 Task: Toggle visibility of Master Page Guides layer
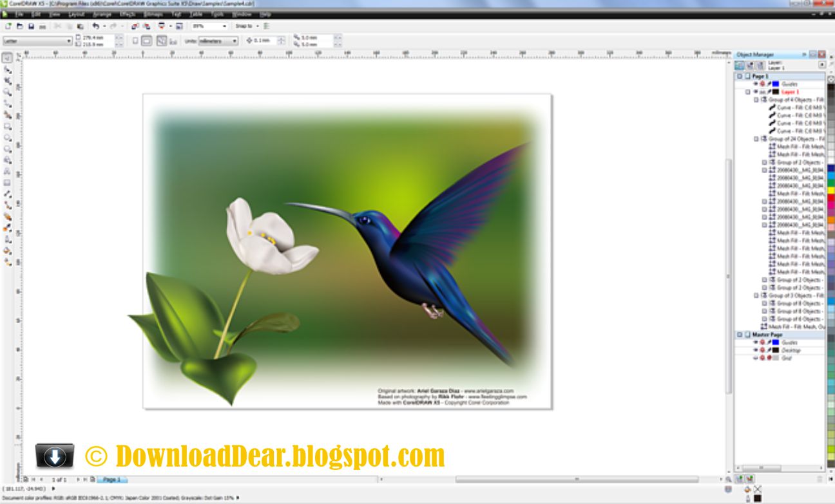tap(756, 342)
